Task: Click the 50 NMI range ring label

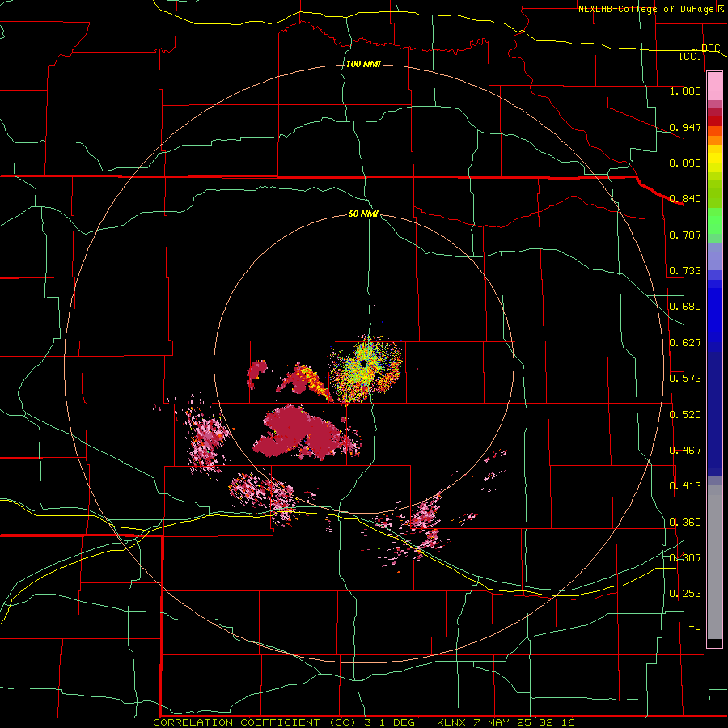Action: pyautogui.click(x=363, y=214)
